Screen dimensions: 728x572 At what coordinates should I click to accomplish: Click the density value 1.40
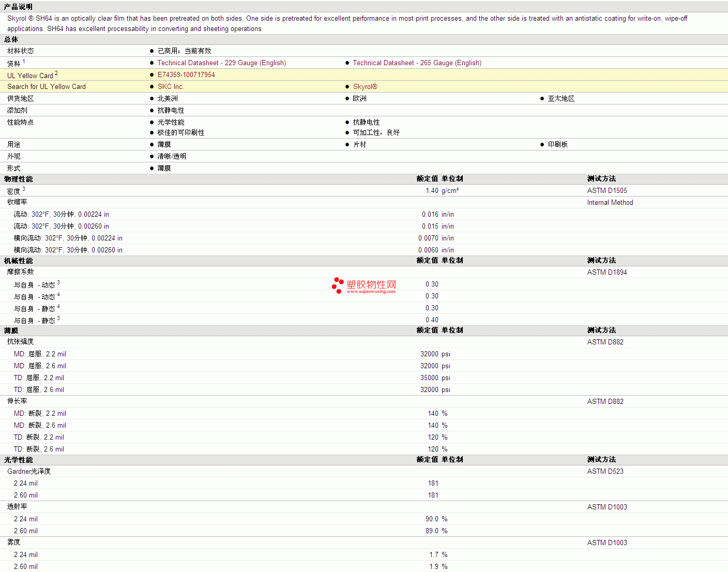(x=432, y=190)
